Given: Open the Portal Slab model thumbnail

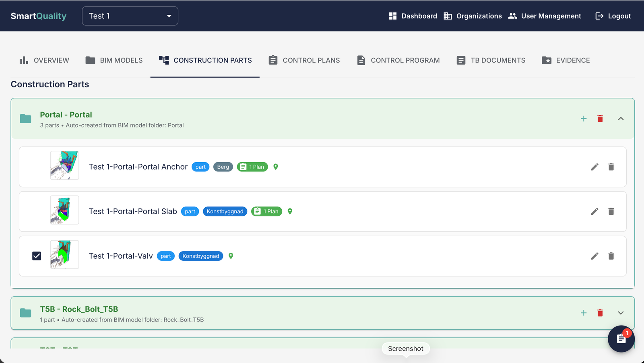Looking at the screenshot, I should (x=64, y=210).
